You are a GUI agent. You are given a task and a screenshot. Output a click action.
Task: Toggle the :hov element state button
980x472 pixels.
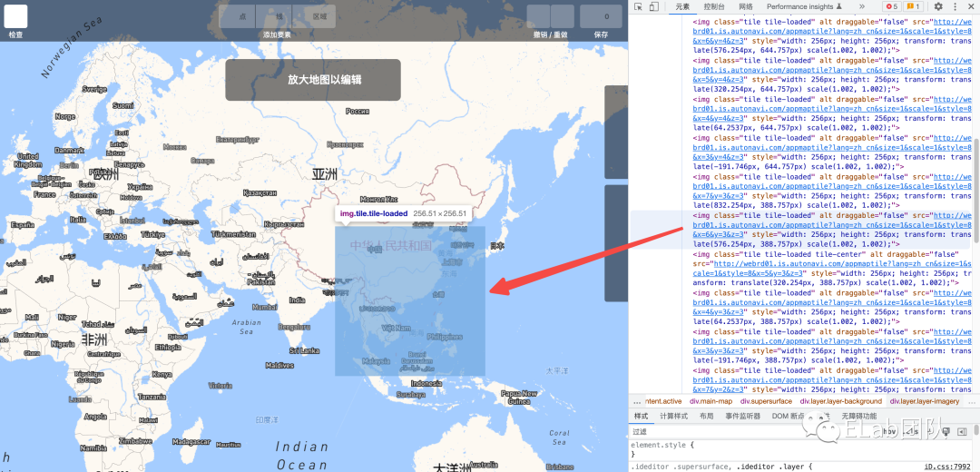pyautogui.click(x=889, y=431)
